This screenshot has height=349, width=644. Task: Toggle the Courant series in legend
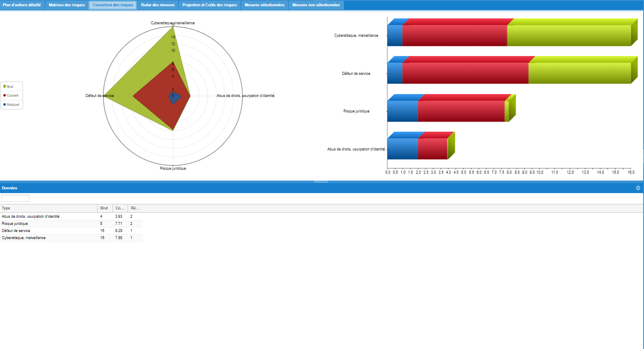click(12, 95)
